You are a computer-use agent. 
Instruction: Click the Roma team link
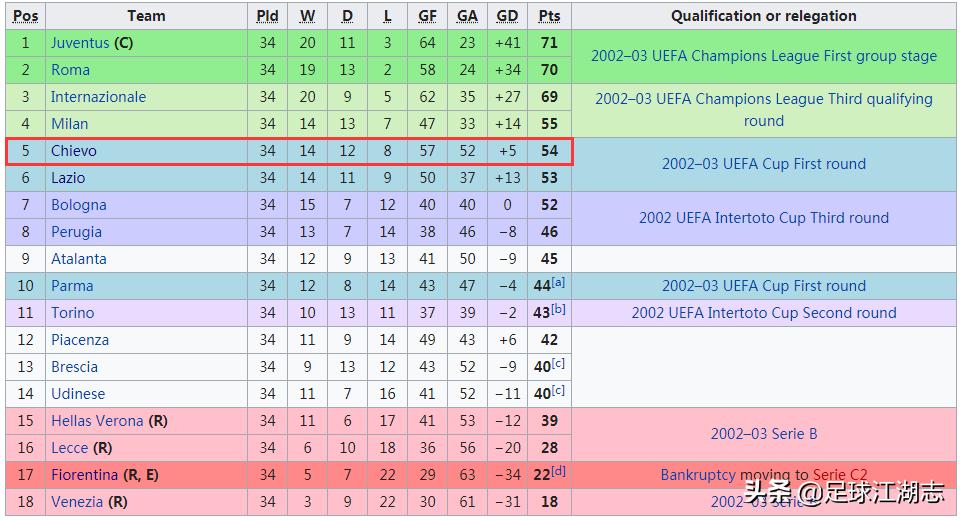point(70,70)
